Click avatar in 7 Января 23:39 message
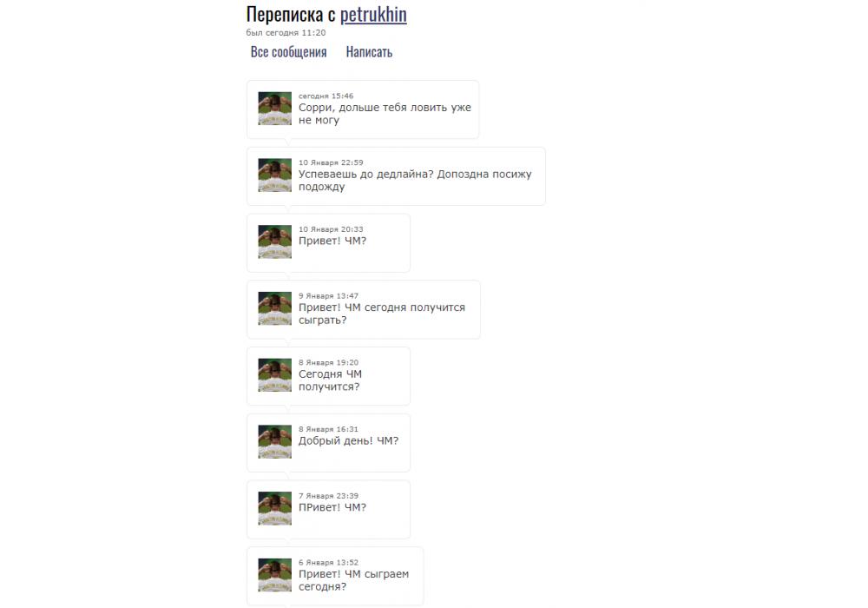This screenshot has width=868, height=608. [274, 508]
